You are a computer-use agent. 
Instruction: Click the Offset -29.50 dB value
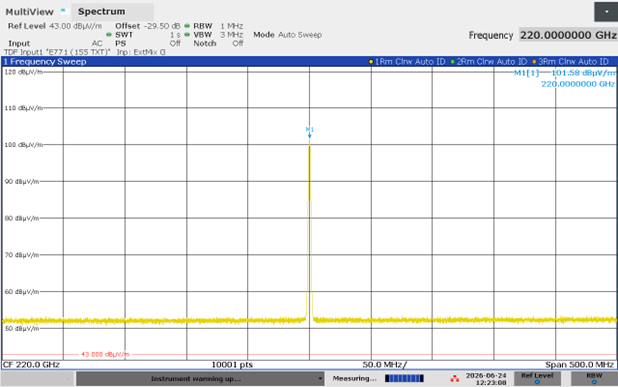pos(162,26)
